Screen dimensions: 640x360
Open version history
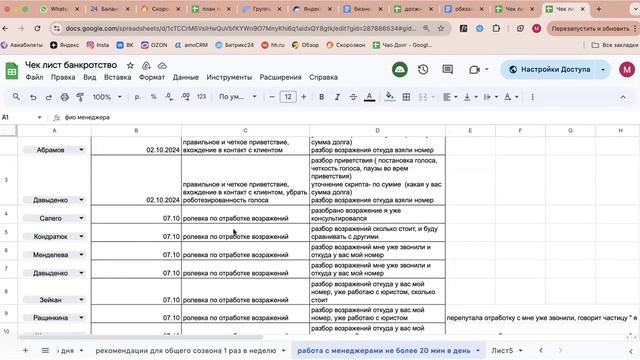(x=423, y=69)
